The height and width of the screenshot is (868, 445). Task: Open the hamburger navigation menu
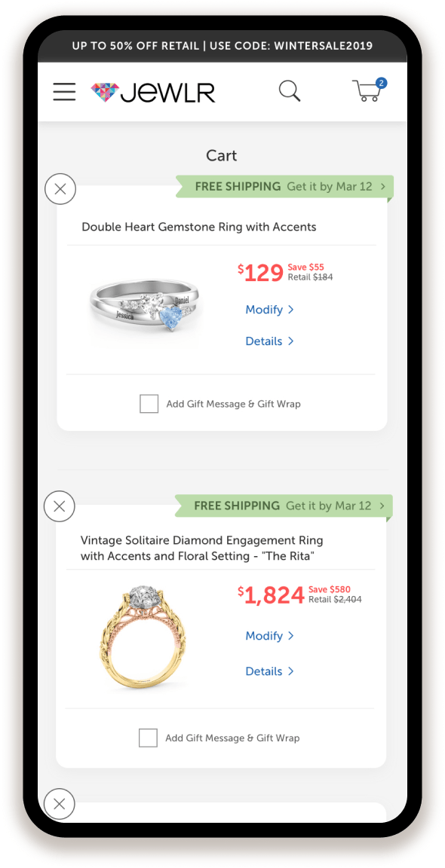click(x=64, y=92)
